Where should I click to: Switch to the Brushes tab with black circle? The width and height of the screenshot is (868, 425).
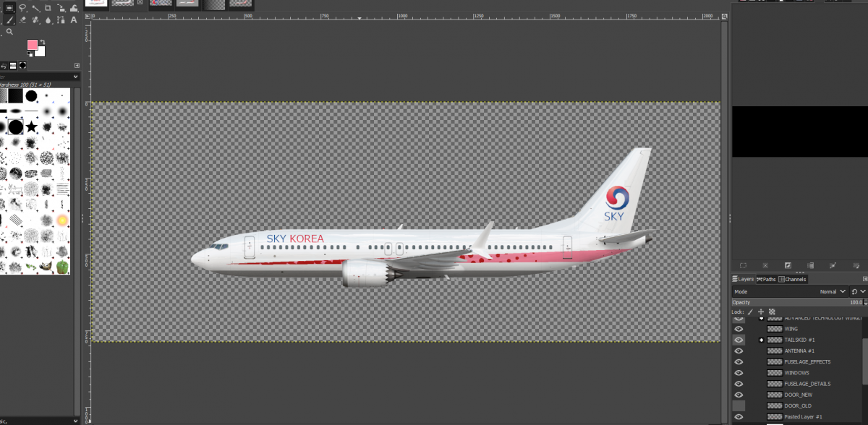[x=22, y=65]
